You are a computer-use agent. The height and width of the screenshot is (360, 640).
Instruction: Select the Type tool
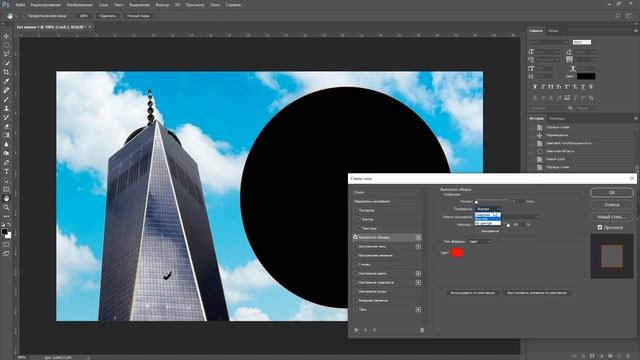click(x=6, y=171)
